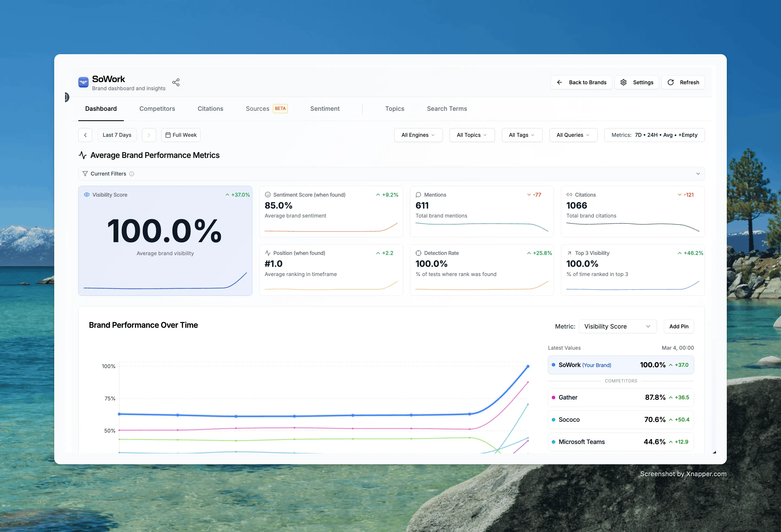The height and width of the screenshot is (532, 781).
Task: Open the Sentiment tab
Action: tap(325, 108)
